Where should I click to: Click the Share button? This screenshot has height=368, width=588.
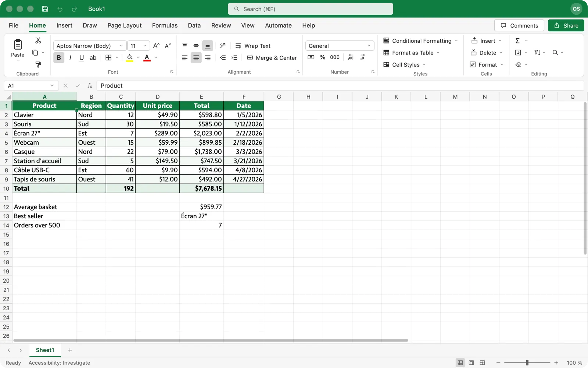(566, 25)
